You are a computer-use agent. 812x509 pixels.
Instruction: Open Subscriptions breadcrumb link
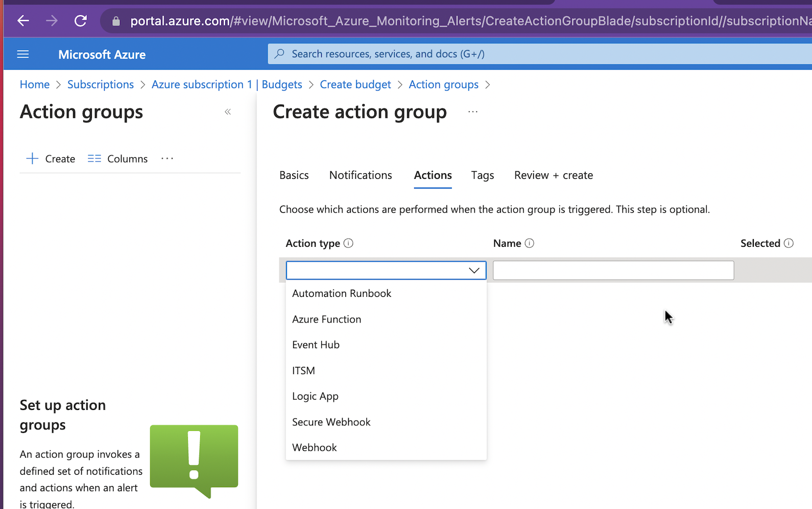(x=101, y=84)
